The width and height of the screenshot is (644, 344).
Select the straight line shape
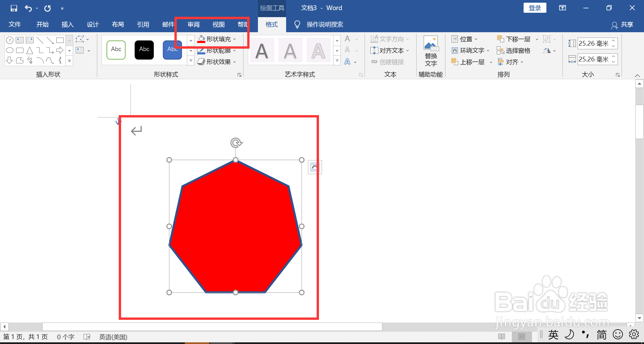point(40,40)
